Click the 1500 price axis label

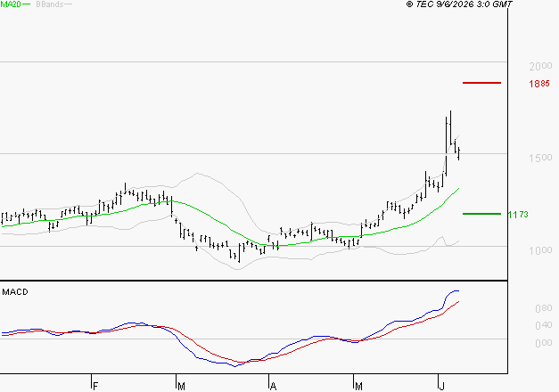540,158
